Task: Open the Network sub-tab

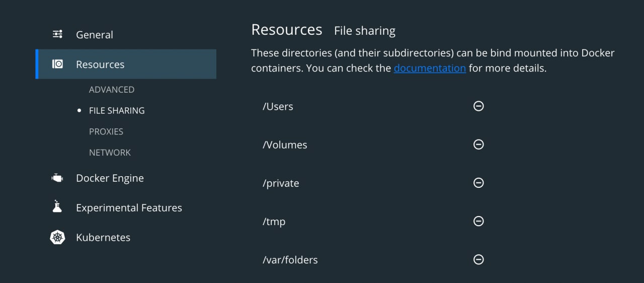Action: tap(110, 153)
